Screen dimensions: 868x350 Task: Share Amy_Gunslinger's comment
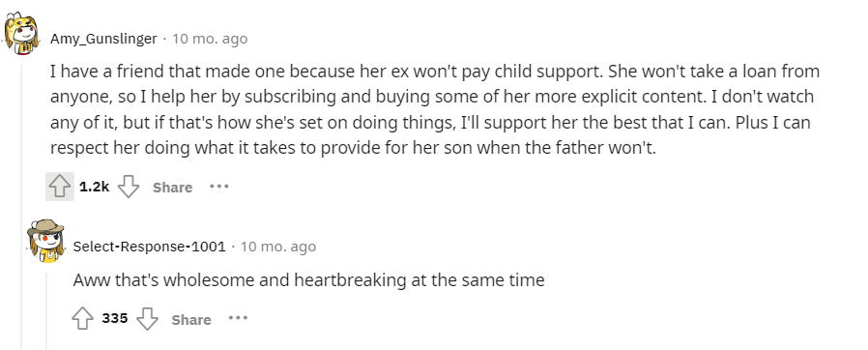[173, 188]
